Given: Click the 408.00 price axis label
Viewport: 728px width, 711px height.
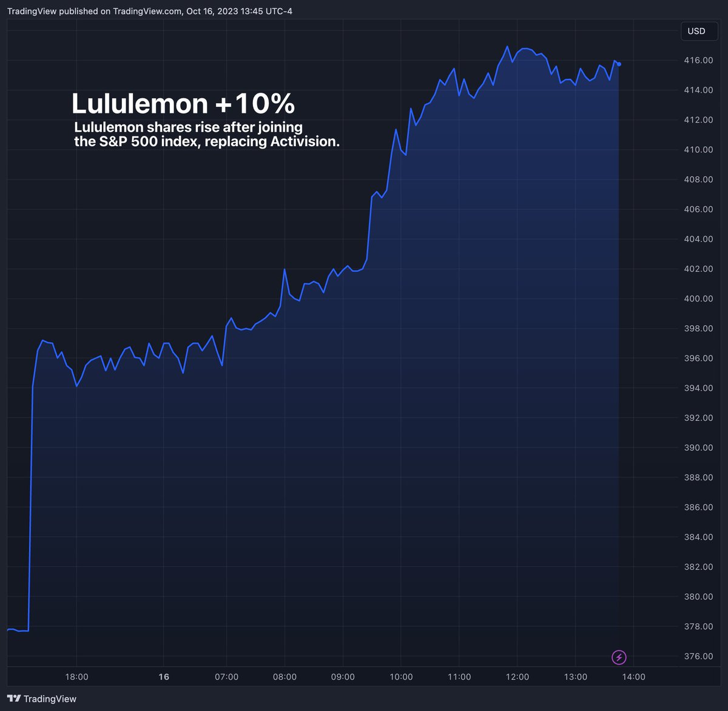Looking at the screenshot, I should (699, 180).
